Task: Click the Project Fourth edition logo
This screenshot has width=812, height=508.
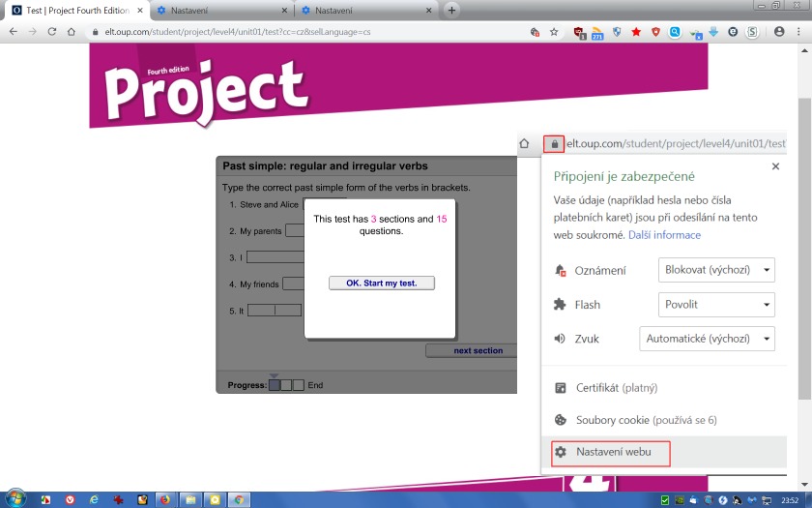Action: pyautogui.click(x=206, y=92)
